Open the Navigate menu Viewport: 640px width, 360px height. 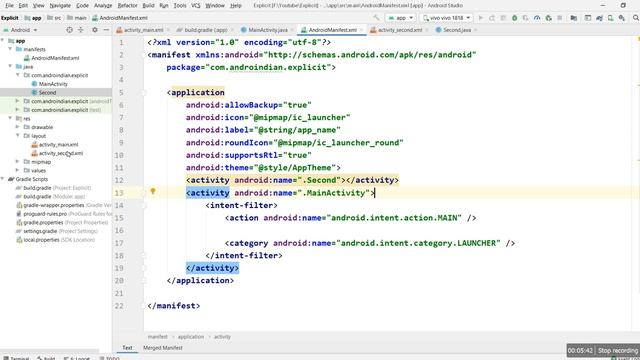pos(60,5)
